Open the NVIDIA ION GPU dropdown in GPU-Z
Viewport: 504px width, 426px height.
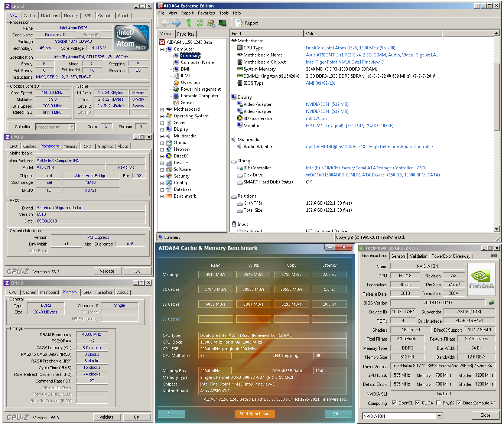(x=439, y=416)
